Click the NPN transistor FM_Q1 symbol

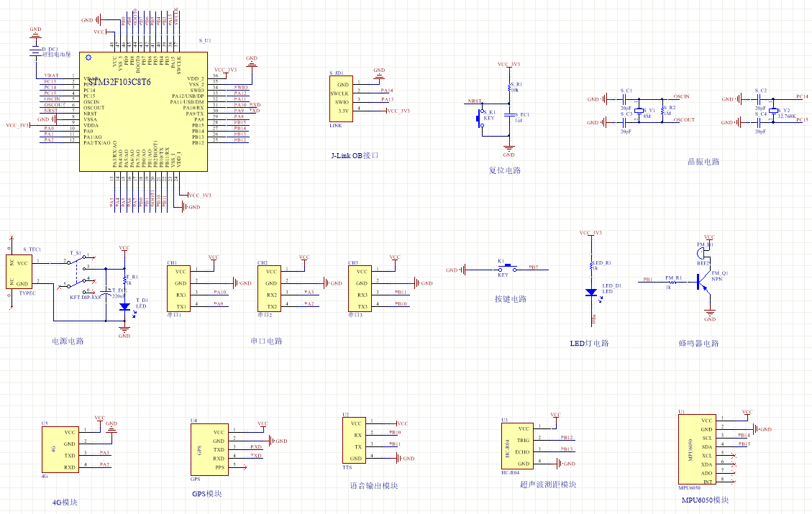pos(701,283)
